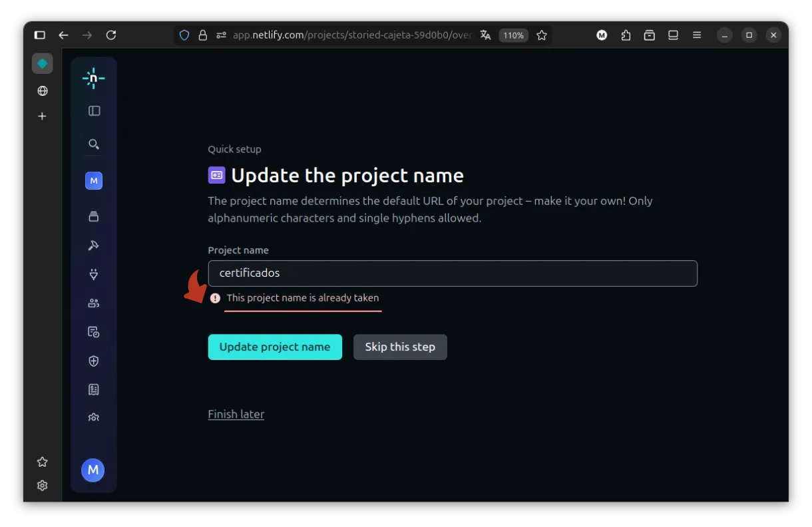The image size is (812, 527).
Task: Click the Finish later link
Action: coord(236,414)
